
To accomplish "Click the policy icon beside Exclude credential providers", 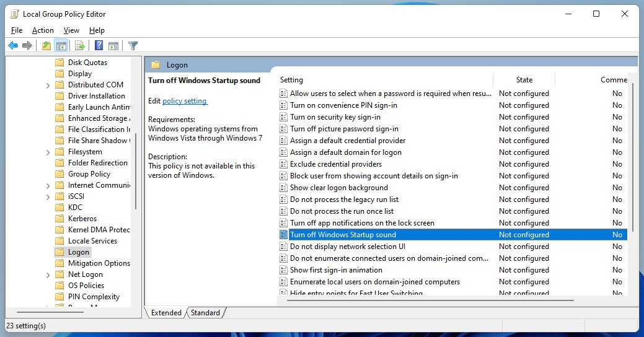I will [283, 164].
